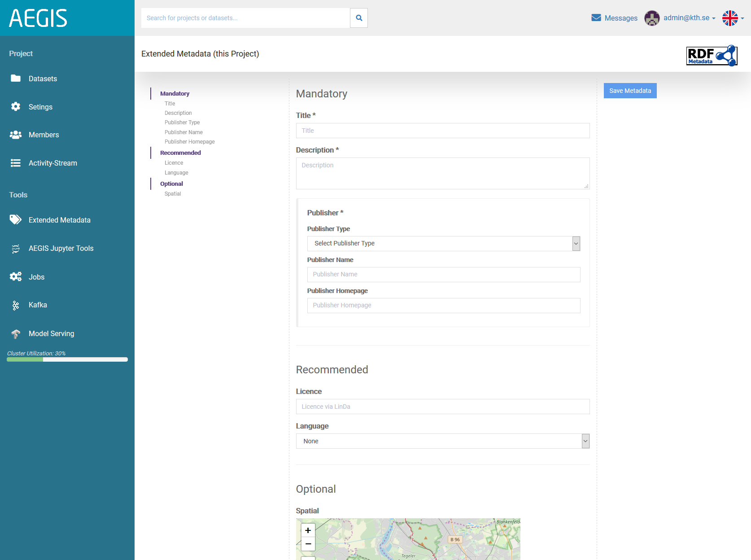Jump to Language in outline
Viewport: 751px width, 560px height.
point(176,173)
